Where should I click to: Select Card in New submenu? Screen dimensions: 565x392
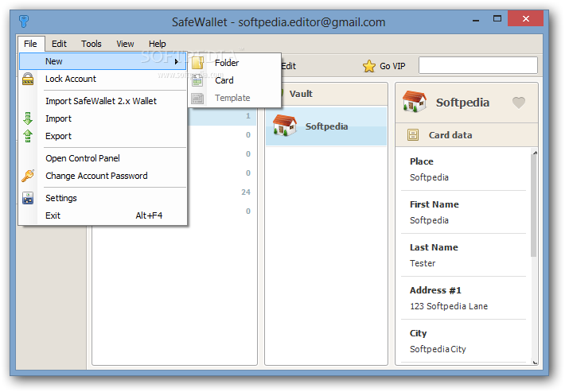234,80
